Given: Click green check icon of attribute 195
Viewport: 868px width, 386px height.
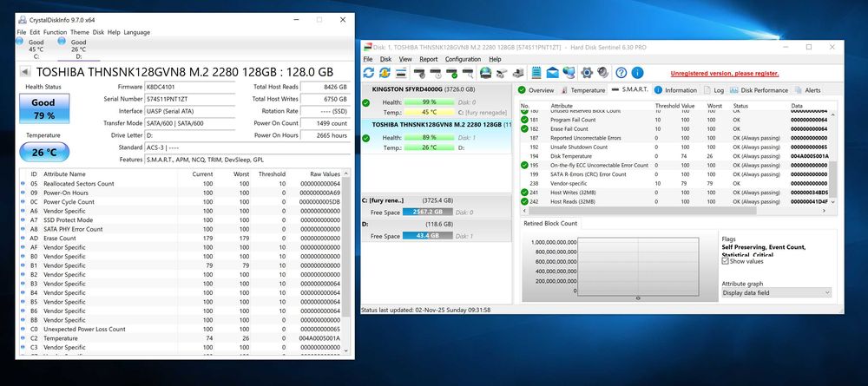Looking at the screenshot, I should [525, 166].
